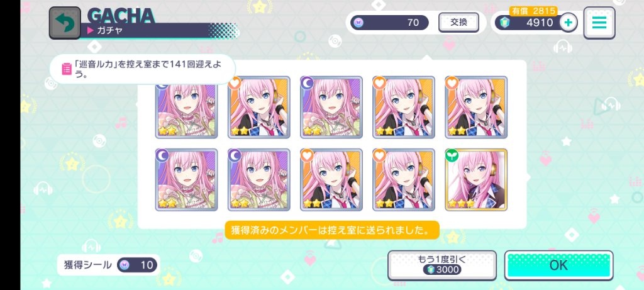The image size is (644, 290).
Task: Confirm results with the OK button
Action: click(558, 265)
